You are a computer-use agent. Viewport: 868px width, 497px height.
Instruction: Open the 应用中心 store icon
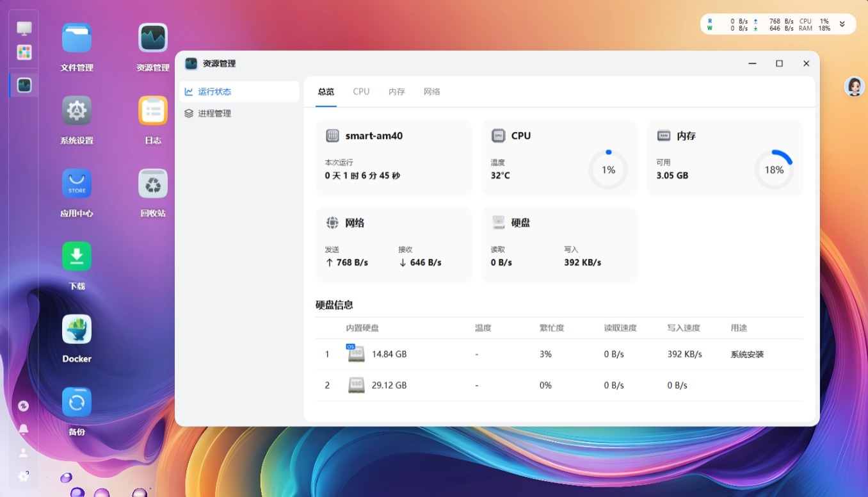click(77, 184)
